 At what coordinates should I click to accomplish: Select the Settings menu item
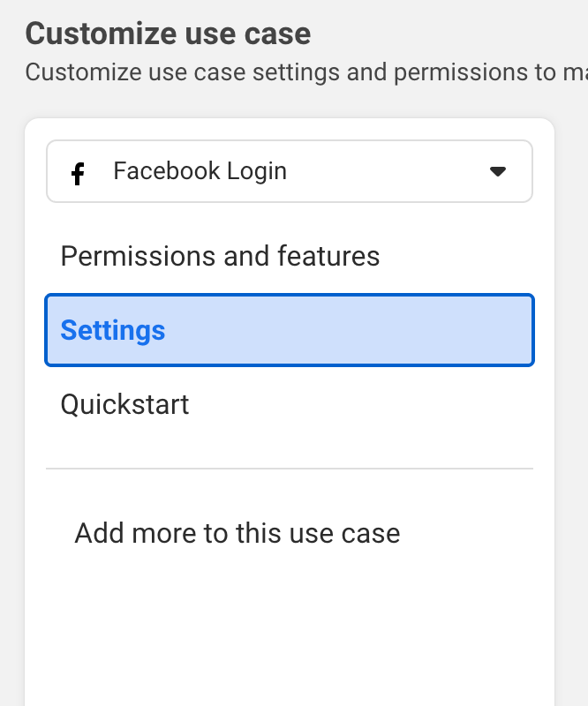pos(112,331)
